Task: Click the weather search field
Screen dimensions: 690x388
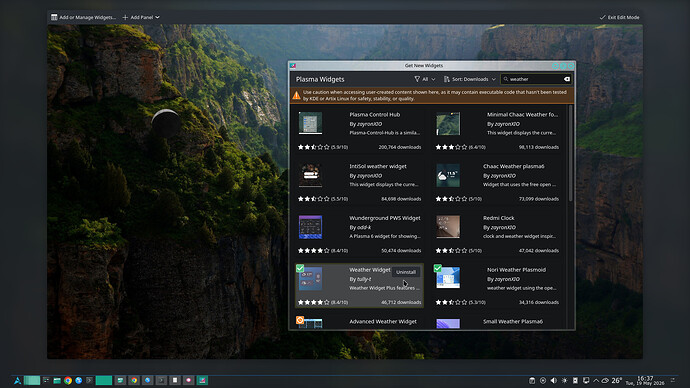Action: (536, 79)
